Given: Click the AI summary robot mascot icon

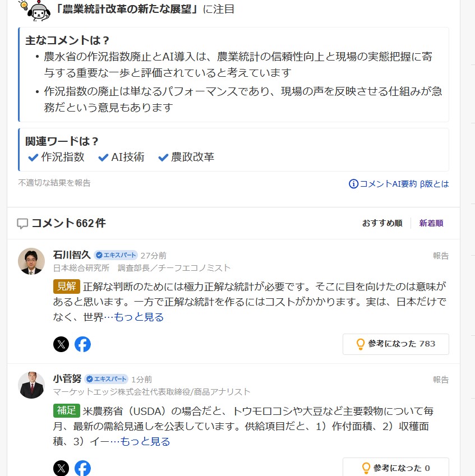Looking at the screenshot, I should point(36,10).
